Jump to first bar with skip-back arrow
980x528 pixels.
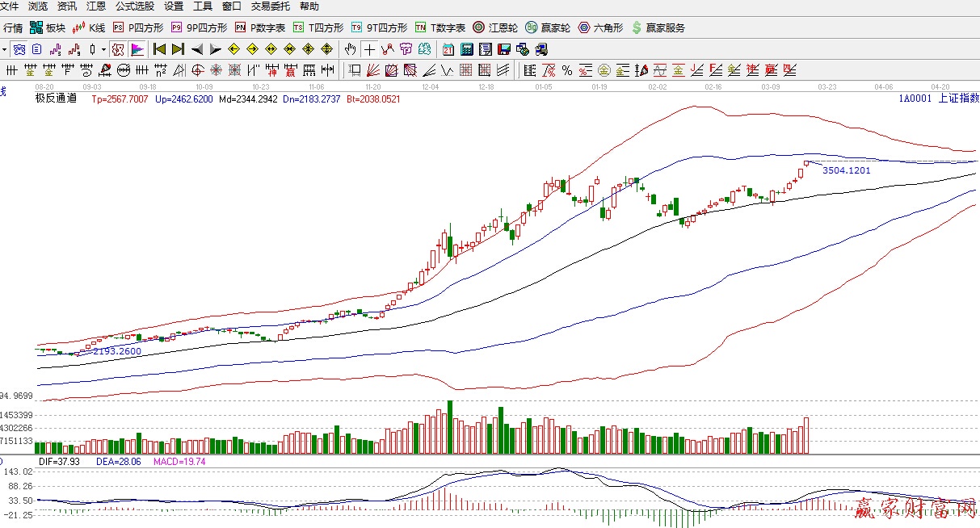[160, 49]
